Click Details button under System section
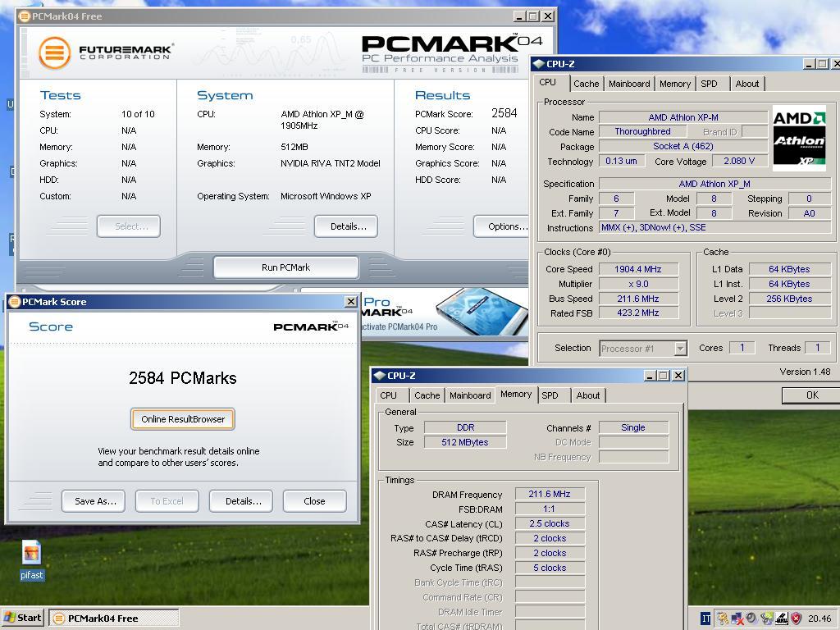The height and width of the screenshot is (630, 840). (x=346, y=226)
